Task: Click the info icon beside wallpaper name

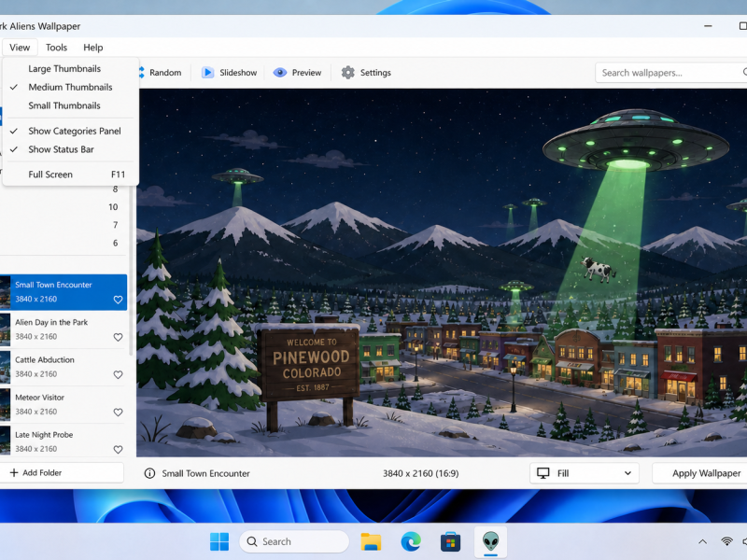Action: click(149, 473)
